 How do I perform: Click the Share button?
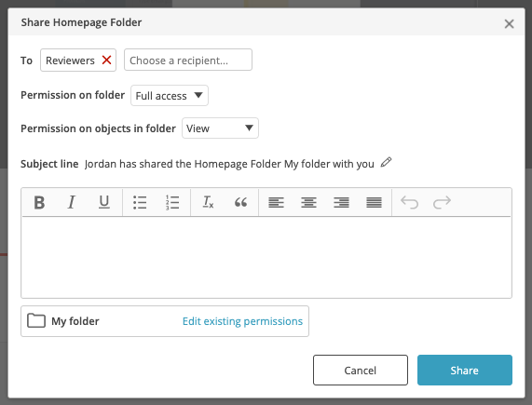point(465,371)
